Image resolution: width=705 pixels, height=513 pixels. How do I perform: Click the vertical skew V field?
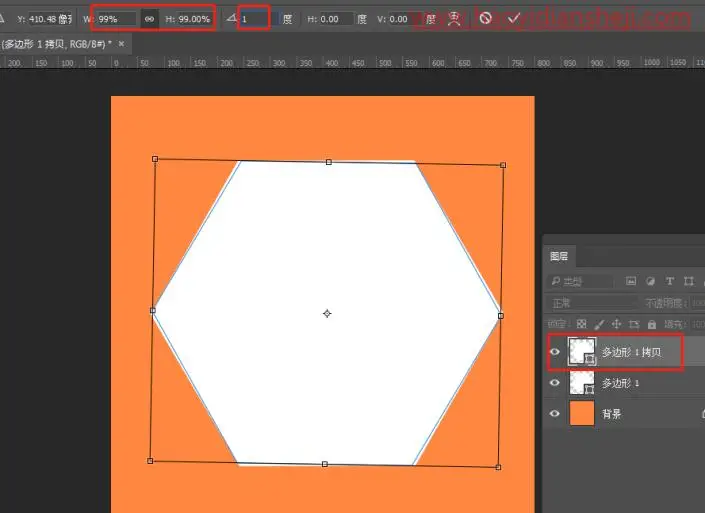405,19
